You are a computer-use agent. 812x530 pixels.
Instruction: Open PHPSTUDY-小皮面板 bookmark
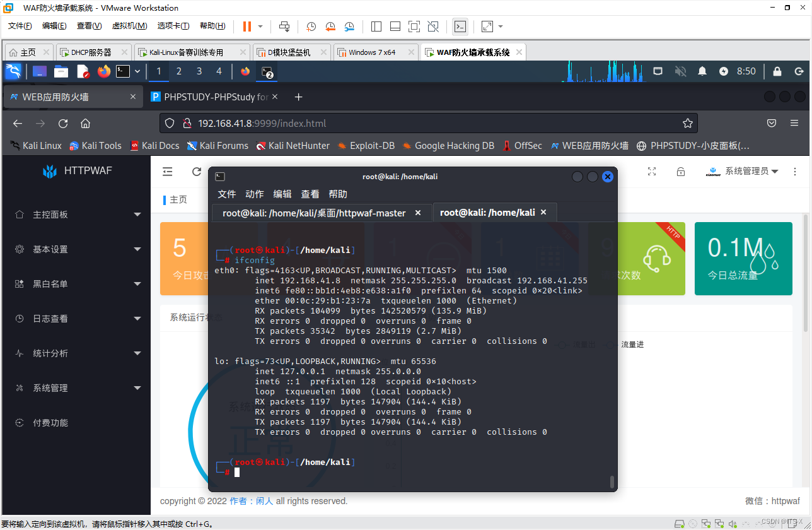(693, 145)
